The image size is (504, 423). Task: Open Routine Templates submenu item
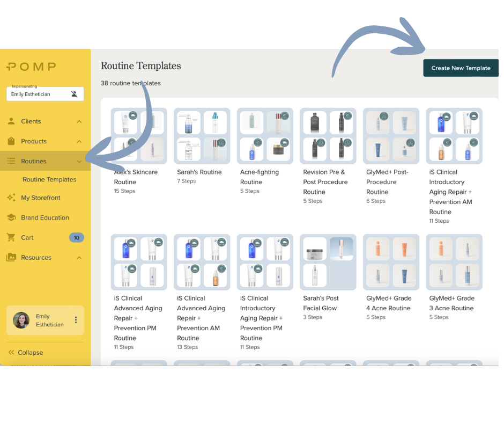pyautogui.click(x=49, y=179)
